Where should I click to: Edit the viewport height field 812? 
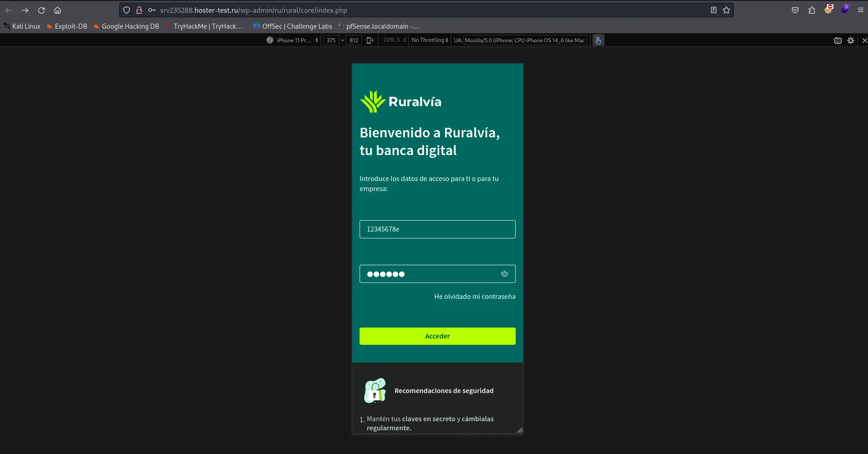point(354,40)
